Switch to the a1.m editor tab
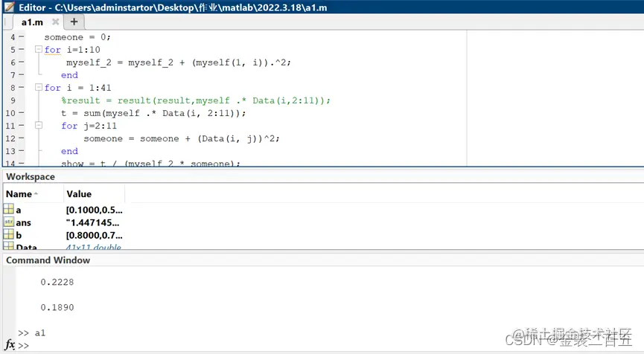 click(32, 22)
